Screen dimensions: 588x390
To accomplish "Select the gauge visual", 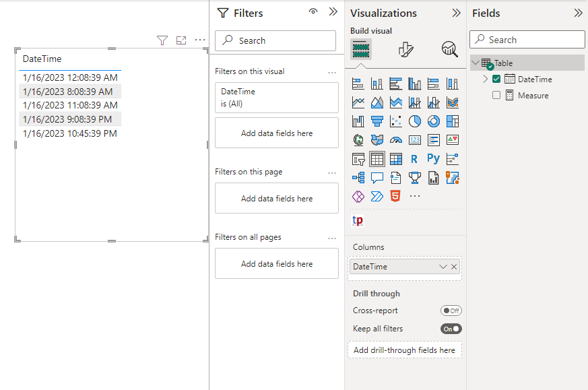I will click(x=395, y=140).
